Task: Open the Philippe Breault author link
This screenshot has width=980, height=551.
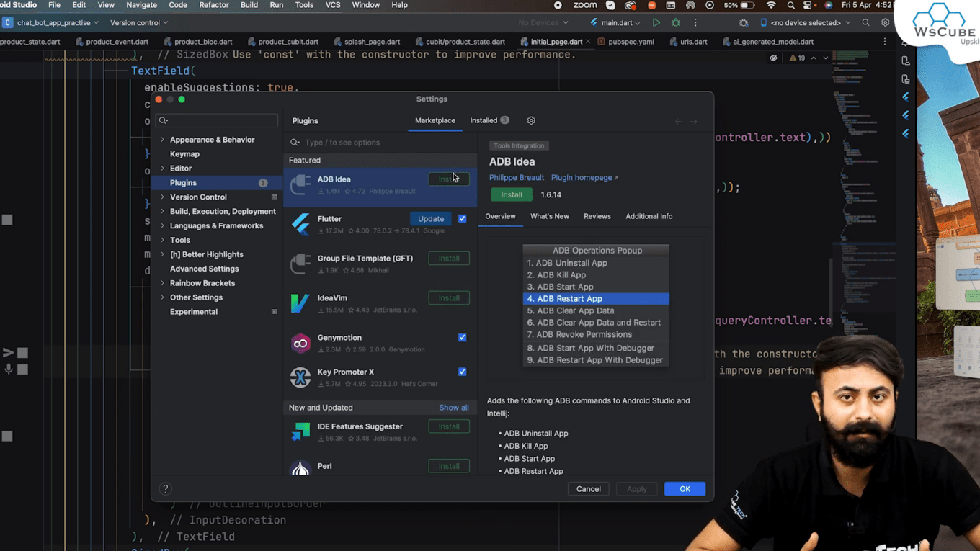Action: pyautogui.click(x=517, y=178)
